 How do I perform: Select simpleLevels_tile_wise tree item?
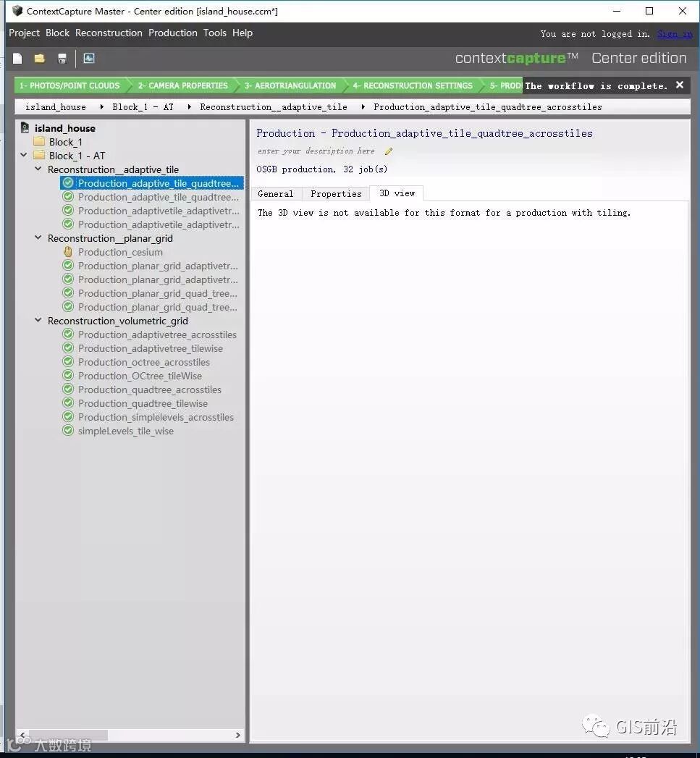tap(126, 431)
